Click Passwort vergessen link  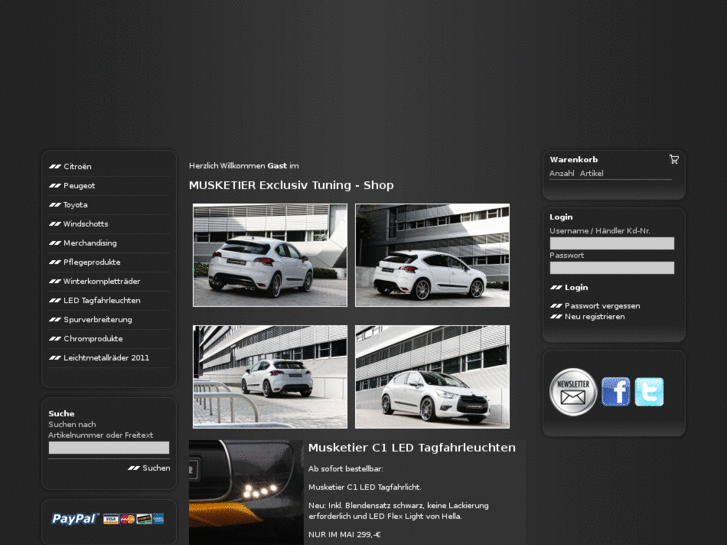click(x=602, y=306)
